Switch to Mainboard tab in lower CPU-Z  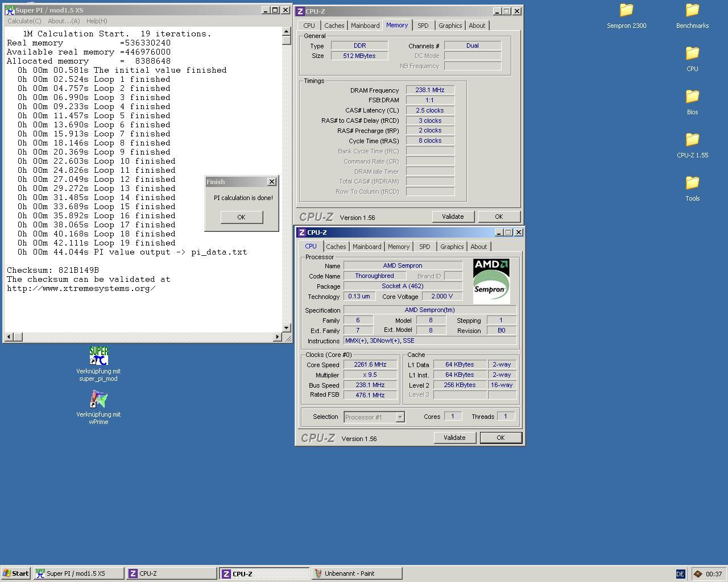coord(367,247)
